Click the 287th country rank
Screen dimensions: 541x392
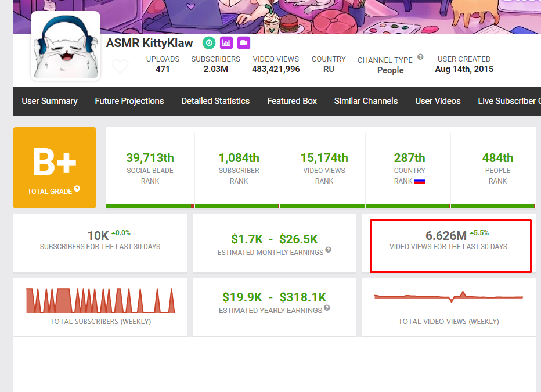[410, 158]
